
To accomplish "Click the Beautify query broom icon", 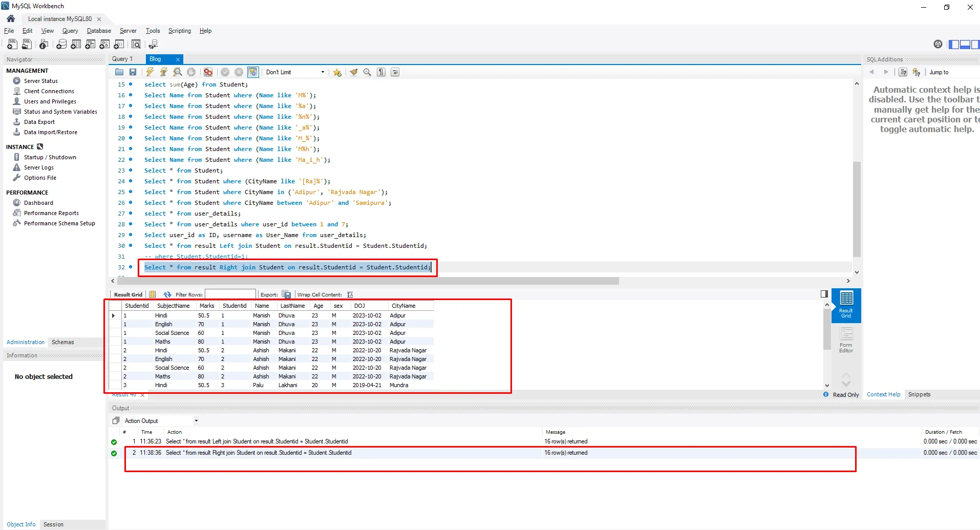I will coord(353,72).
